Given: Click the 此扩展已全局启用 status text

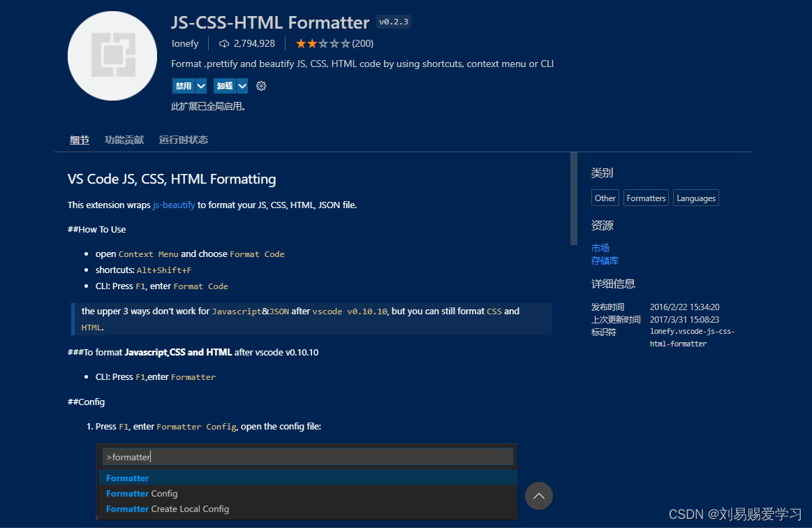Looking at the screenshot, I should click(208, 106).
